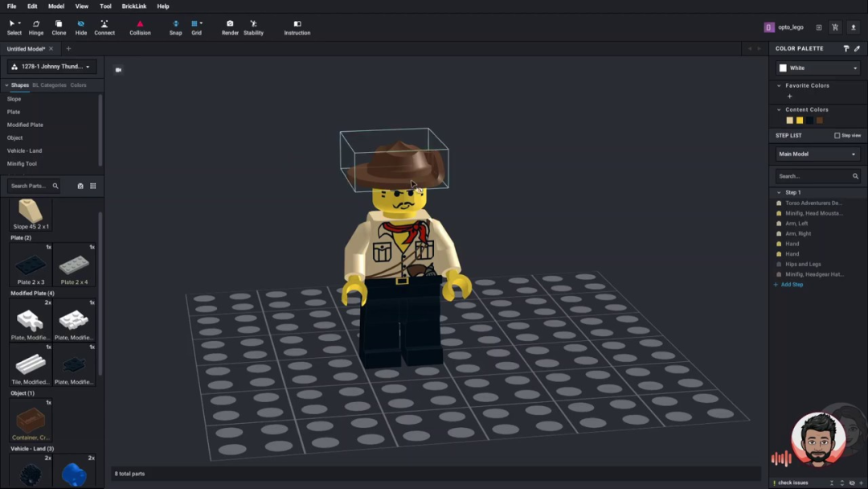Open the Main Model dropdown

[817, 154]
